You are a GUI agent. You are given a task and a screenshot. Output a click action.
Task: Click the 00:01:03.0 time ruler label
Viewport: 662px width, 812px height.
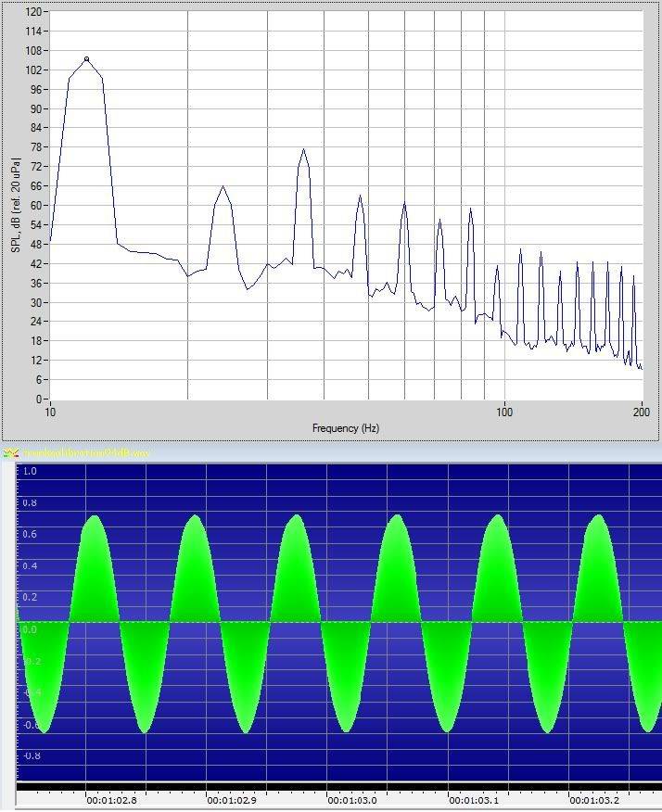(352, 801)
